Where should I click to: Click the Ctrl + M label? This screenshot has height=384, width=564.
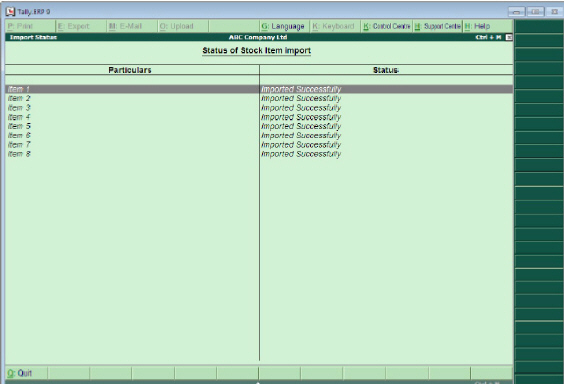(488, 37)
